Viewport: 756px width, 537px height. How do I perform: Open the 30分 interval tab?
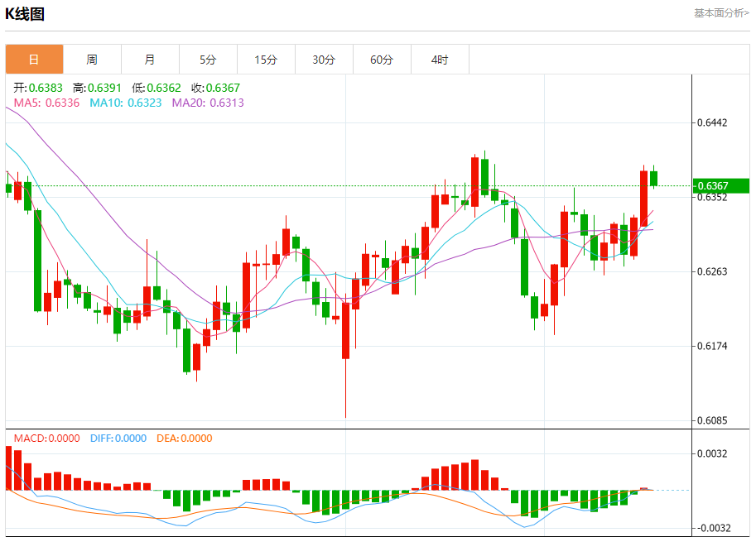click(324, 60)
